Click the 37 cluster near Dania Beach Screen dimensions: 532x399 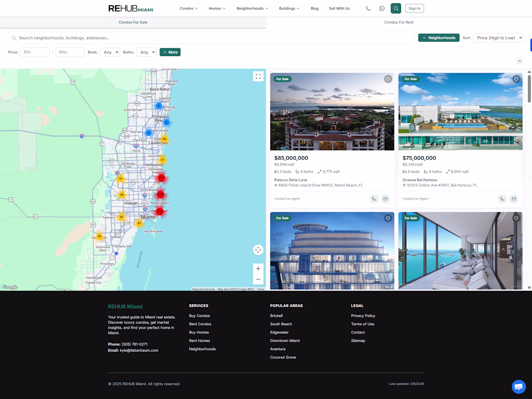[x=162, y=160]
